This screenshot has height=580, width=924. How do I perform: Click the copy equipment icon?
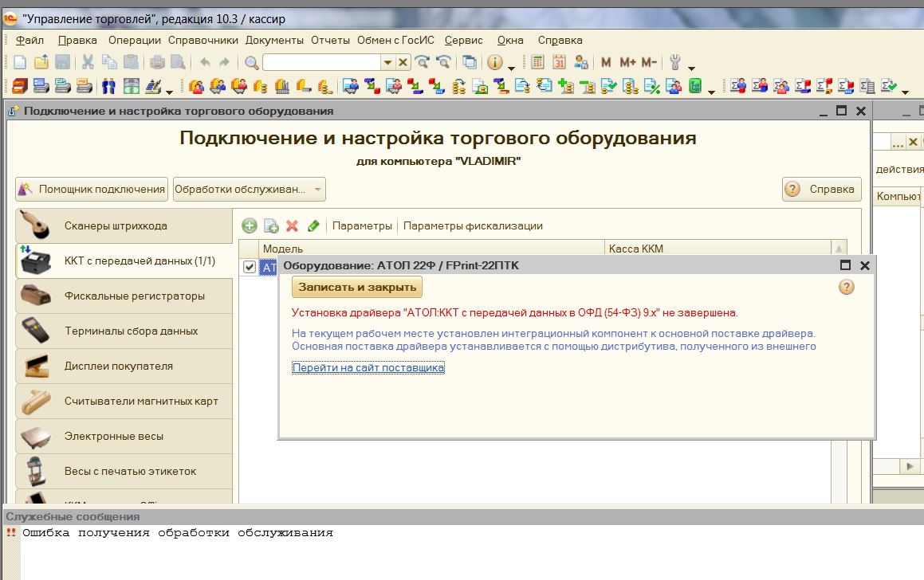coord(271,226)
